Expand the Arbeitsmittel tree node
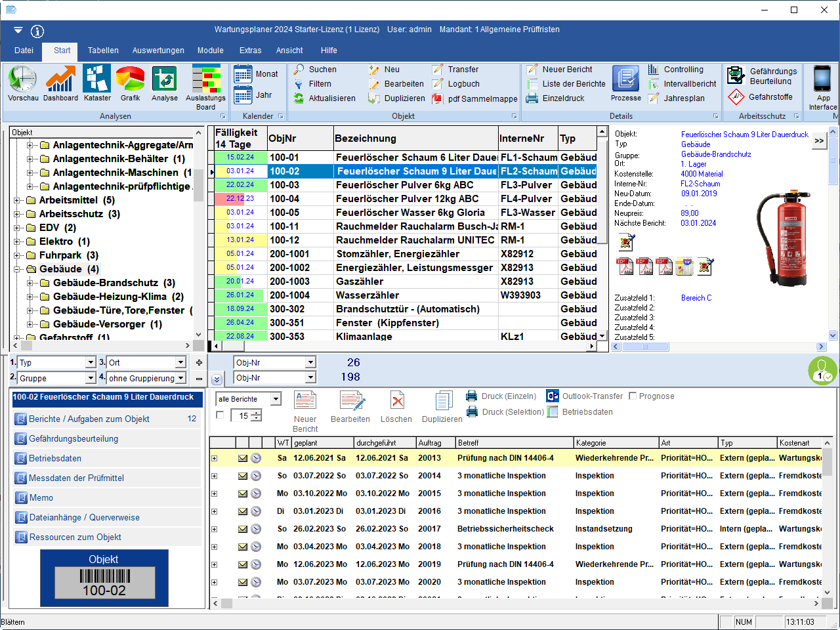The width and height of the screenshot is (840, 630). pyautogui.click(x=17, y=200)
